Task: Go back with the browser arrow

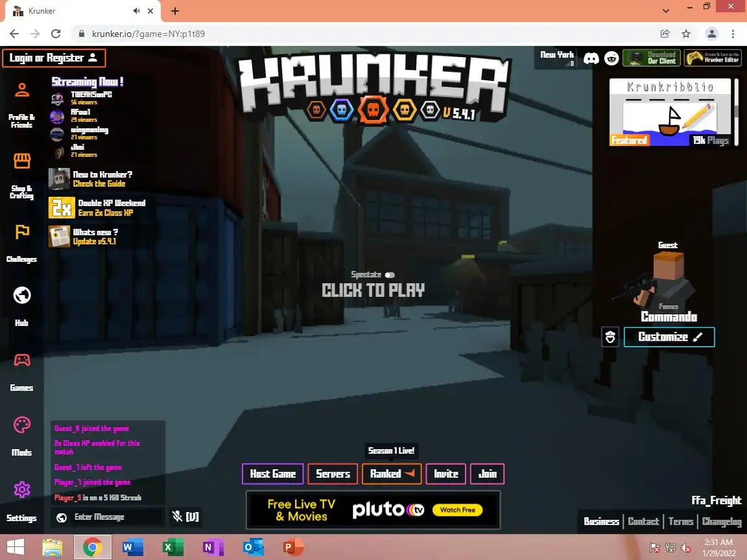Action: click(x=14, y=34)
